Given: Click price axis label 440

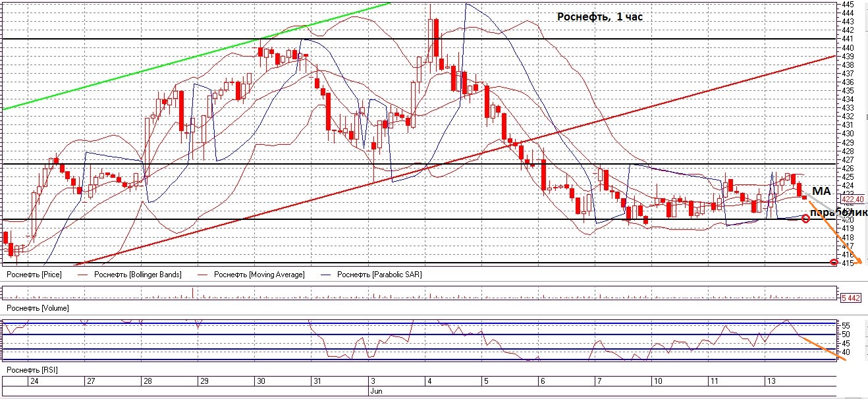Looking at the screenshot, I should click(x=848, y=47).
